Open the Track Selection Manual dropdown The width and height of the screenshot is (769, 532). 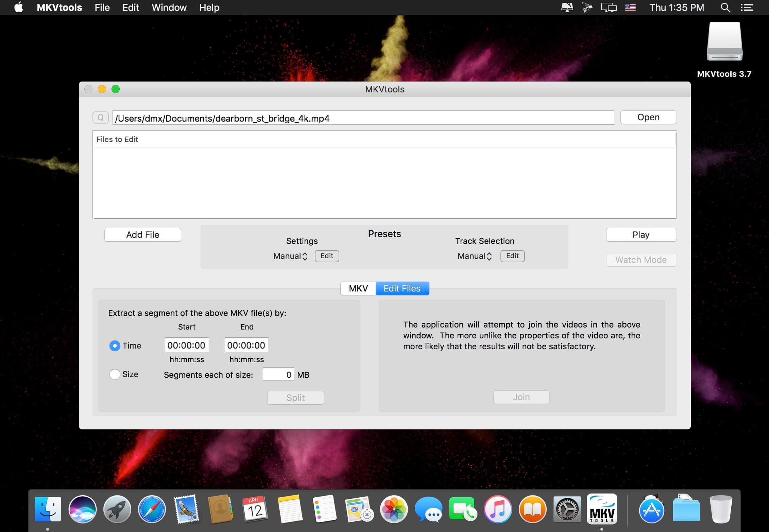click(475, 256)
